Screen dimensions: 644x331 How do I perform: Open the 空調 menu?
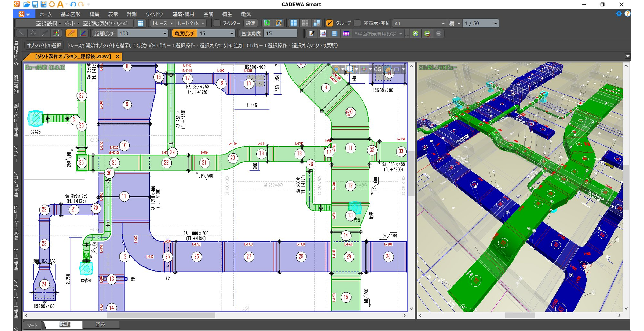coord(208,14)
